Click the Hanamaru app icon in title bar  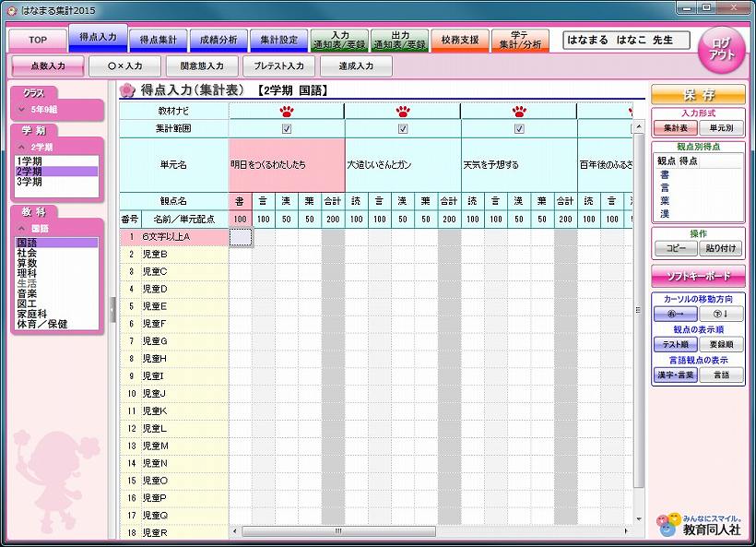tap(12, 10)
